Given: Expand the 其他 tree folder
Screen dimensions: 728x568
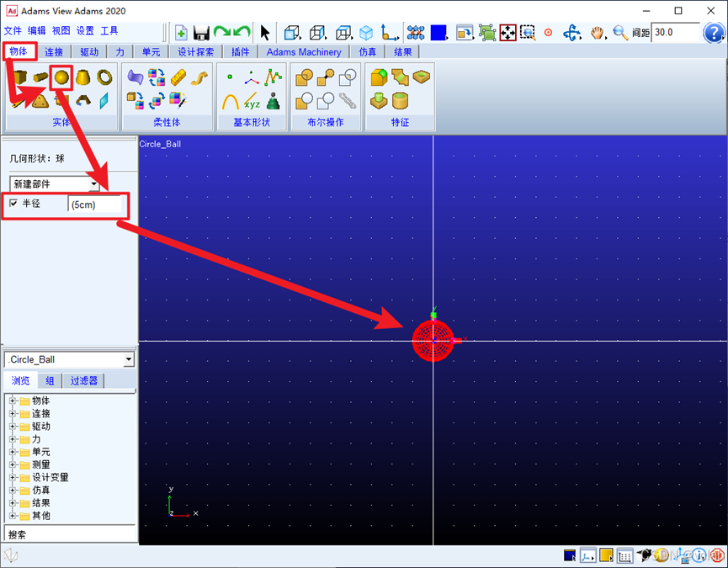Looking at the screenshot, I should pyautogui.click(x=13, y=516).
